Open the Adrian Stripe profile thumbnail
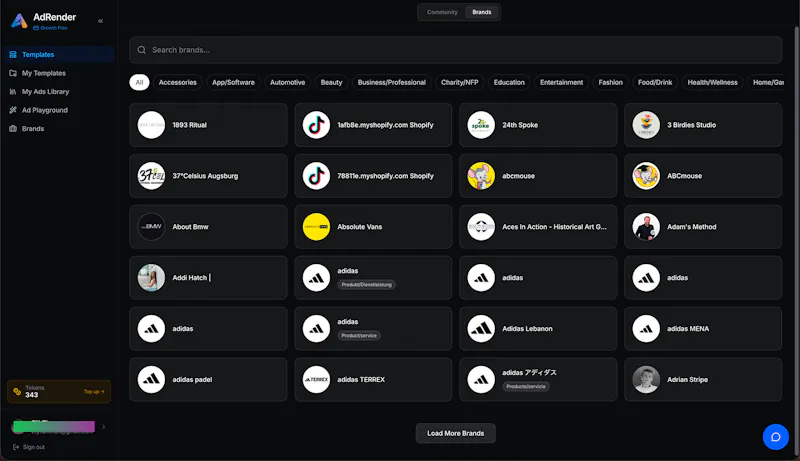The image size is (800, 461). [x=646, y=379]
